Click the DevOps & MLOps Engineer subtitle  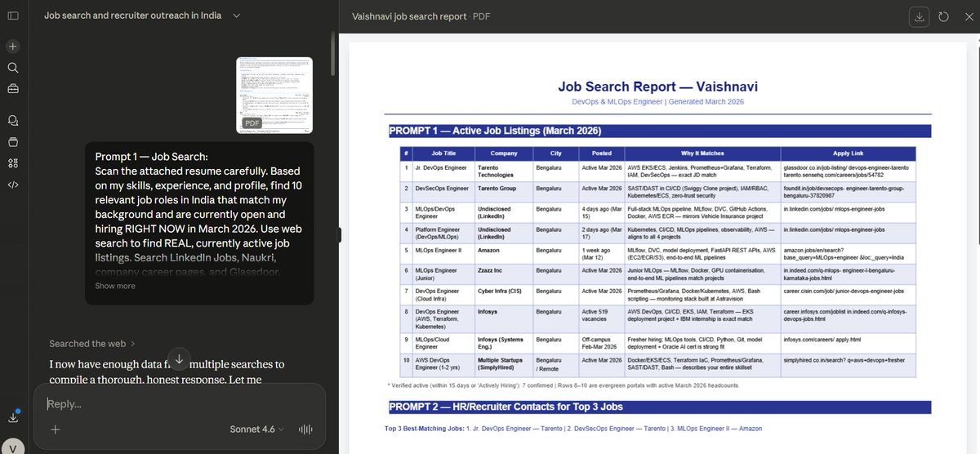657,101
